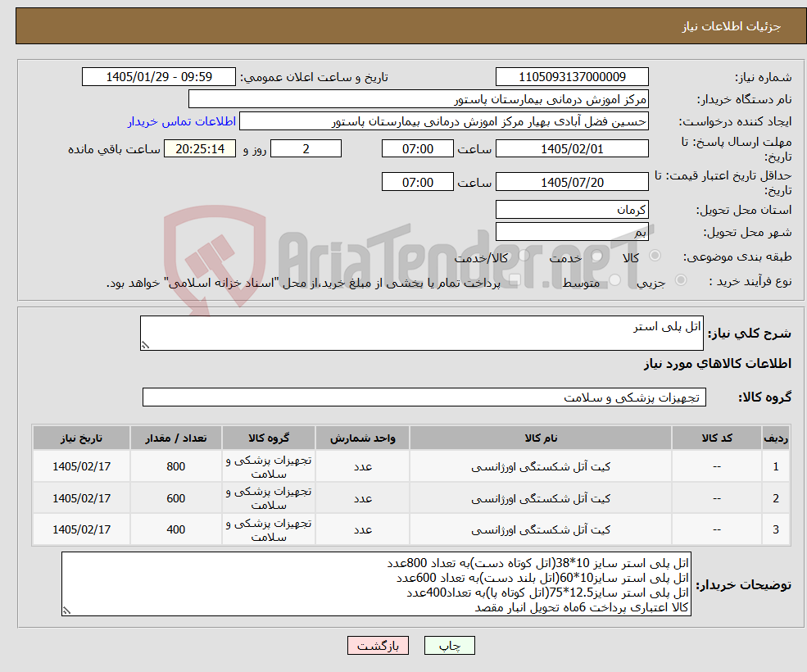Image resolution: width=807 pixels, height=672 pixels.
Task: Click goods group field تجهیزات پزشکی و سلامت
Action: tap(424, 397)
